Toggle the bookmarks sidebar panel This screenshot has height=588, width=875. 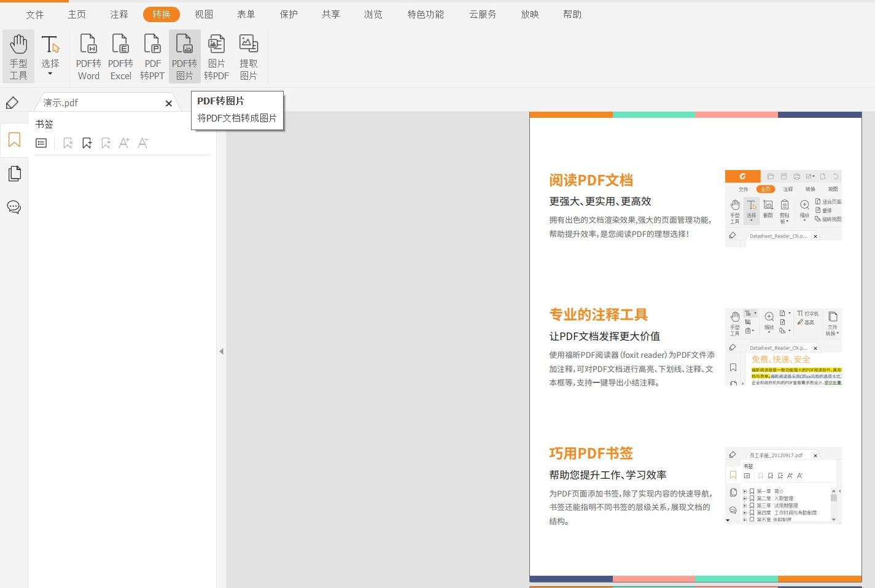[14, 140]
